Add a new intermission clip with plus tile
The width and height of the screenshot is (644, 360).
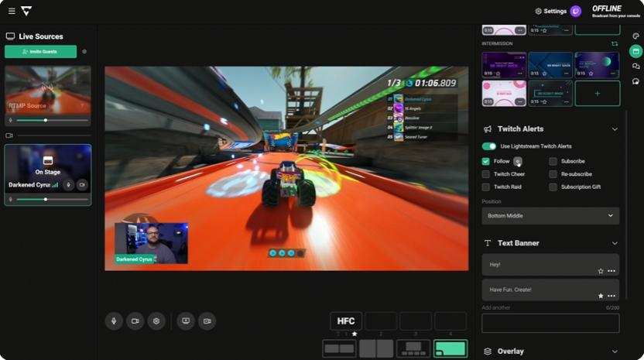coord(598,93)
